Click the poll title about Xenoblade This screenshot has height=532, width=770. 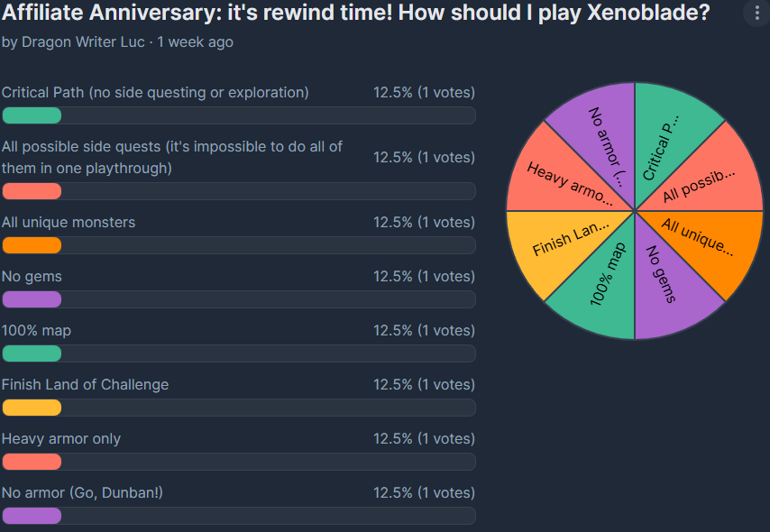pyautogui.click(x=355, y=13)
